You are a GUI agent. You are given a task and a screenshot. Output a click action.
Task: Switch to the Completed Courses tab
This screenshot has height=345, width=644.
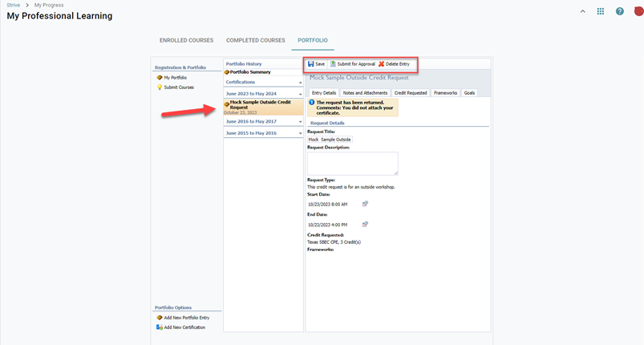click(x=255, y=40)
